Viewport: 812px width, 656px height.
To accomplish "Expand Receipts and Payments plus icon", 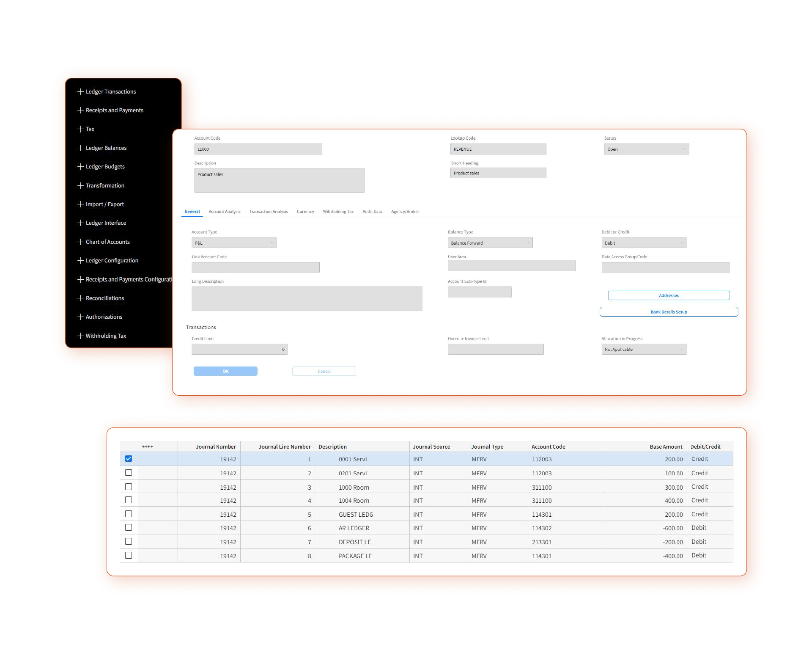I will 80,110.
